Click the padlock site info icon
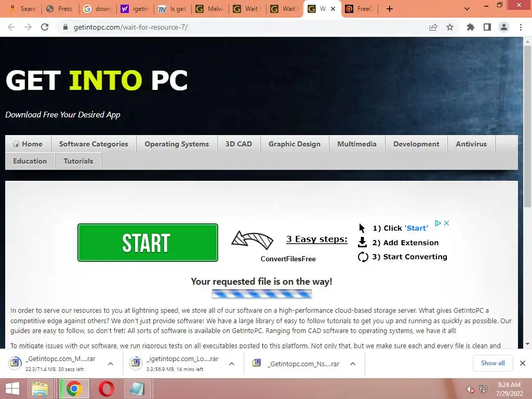Image resolution: width=532 pixels, height=399 pixels. point(65,27)
